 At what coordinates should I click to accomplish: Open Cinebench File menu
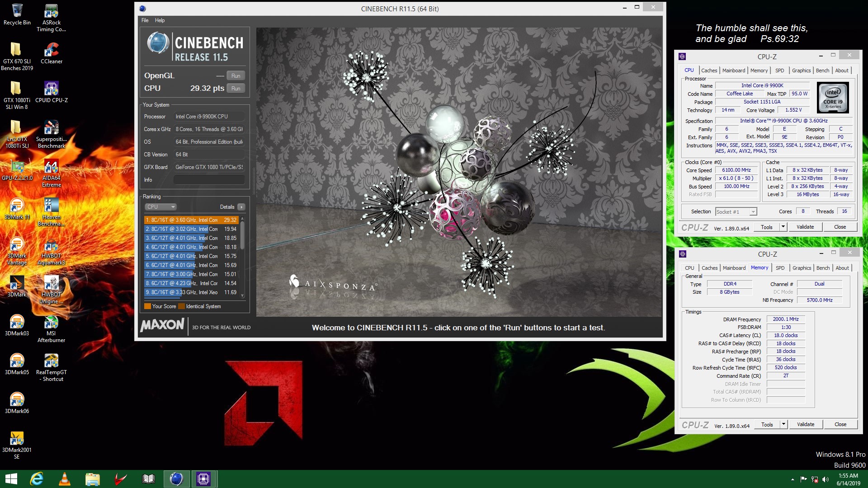coord(145,20)
